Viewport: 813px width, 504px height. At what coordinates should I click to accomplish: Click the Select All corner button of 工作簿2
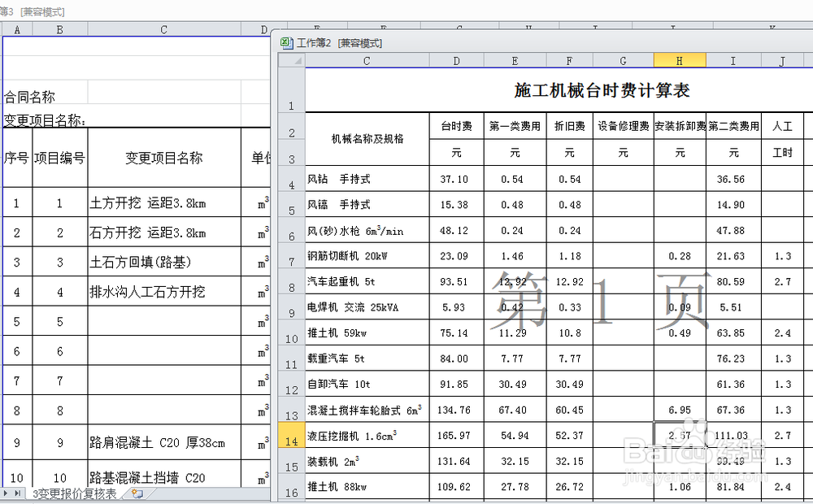290,59
